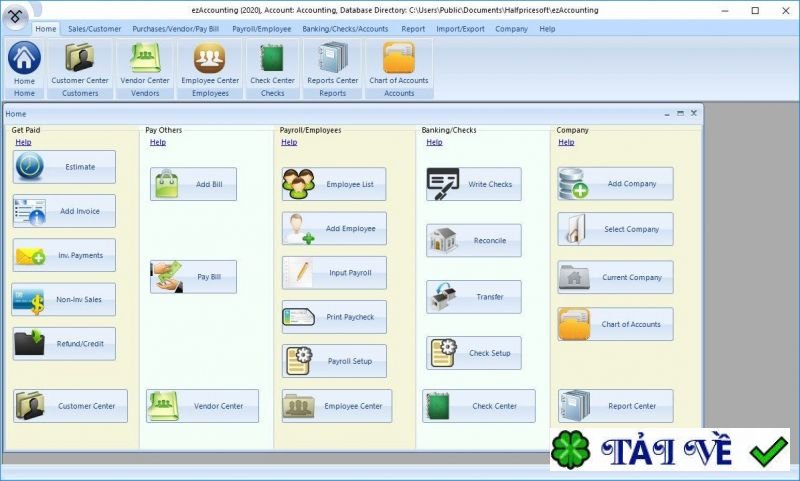Viewport: 800px width, 481px height.
Task: Open Non-Inv Sales
Action: pyautogui.click(x=64, y=299)
